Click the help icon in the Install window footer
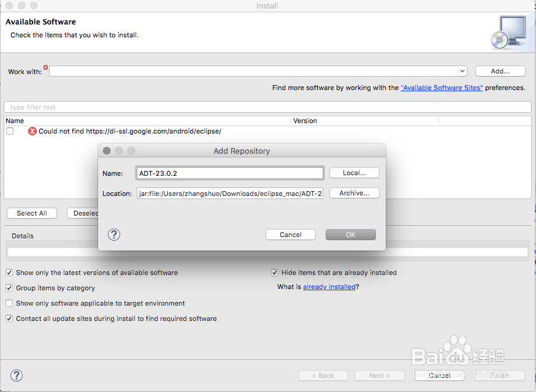 pos(17,375)
